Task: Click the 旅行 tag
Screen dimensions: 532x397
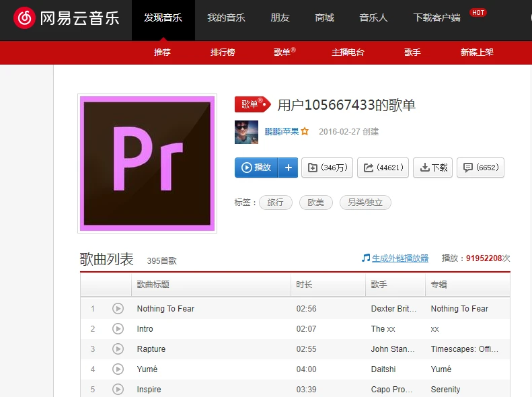Action: [276, 203]
